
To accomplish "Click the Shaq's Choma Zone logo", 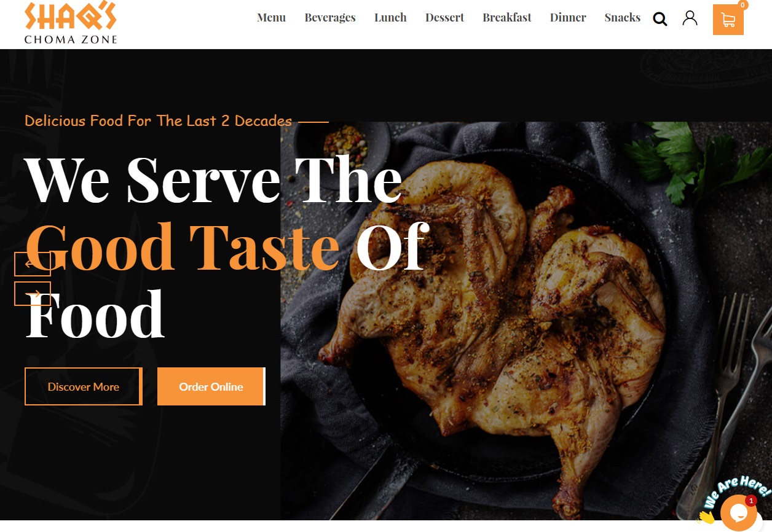I will (71, 23).
